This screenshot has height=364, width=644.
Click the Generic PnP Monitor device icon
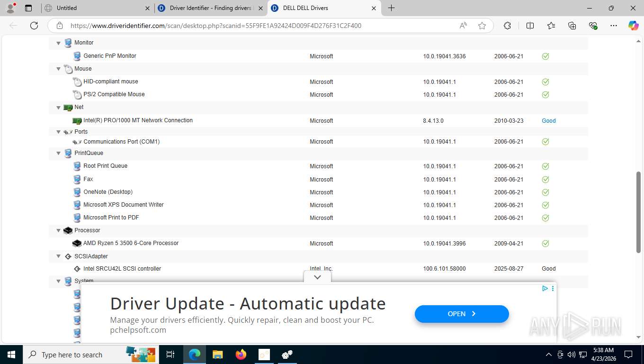coord(77,56)
